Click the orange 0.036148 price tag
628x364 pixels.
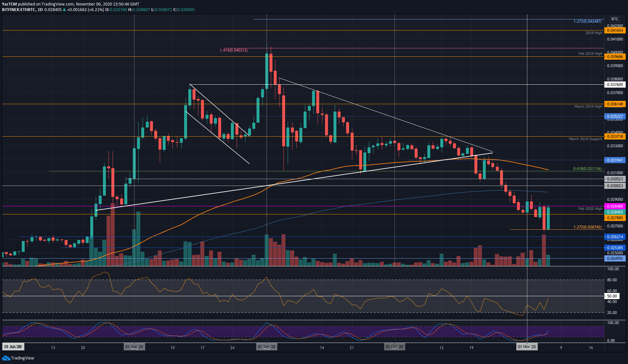click(x=615, y=104)
